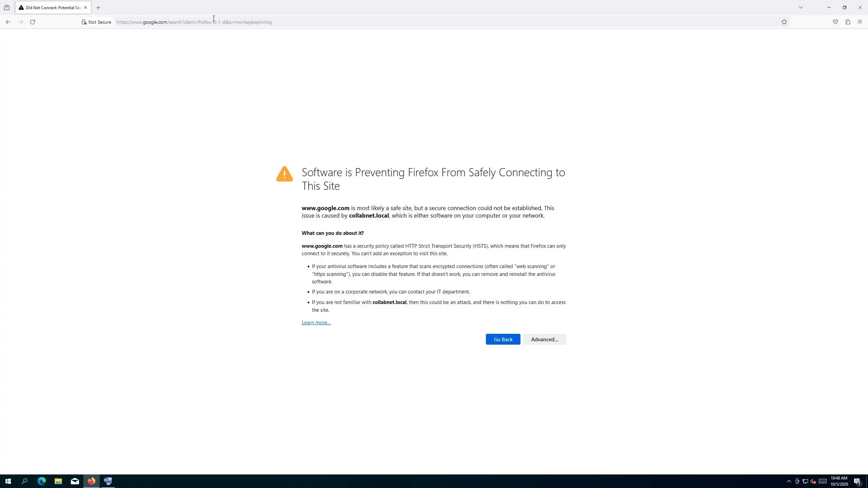Open the Extensions puzzle icon
This screenshot has width=868, height=488.
click(x=848, y=22)
